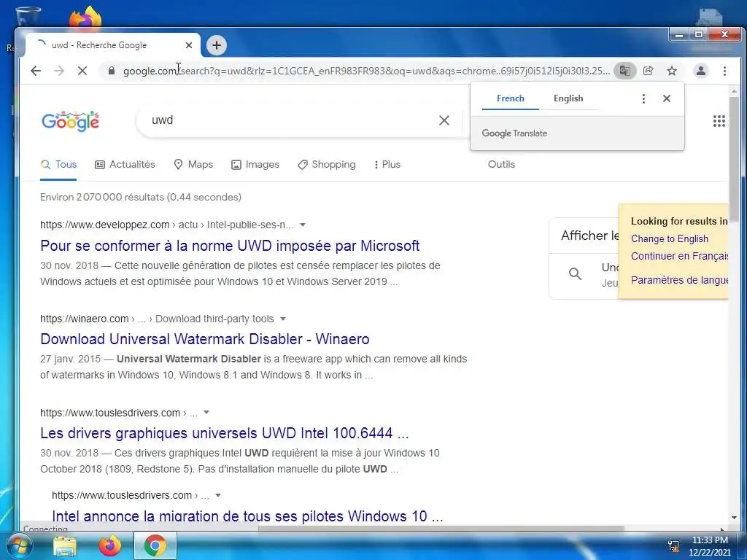Expand the developpez.com result dropdown arrow
The width and height of the screenshot is (747, 560).
pyautogui.click(x=303, y=225)
